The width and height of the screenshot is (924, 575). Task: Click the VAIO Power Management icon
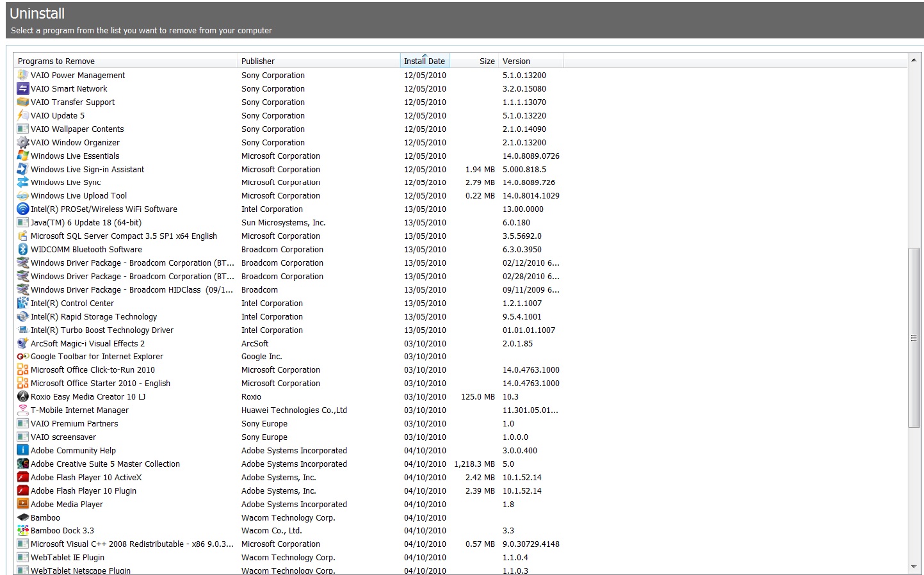click(x=22, y=75)
